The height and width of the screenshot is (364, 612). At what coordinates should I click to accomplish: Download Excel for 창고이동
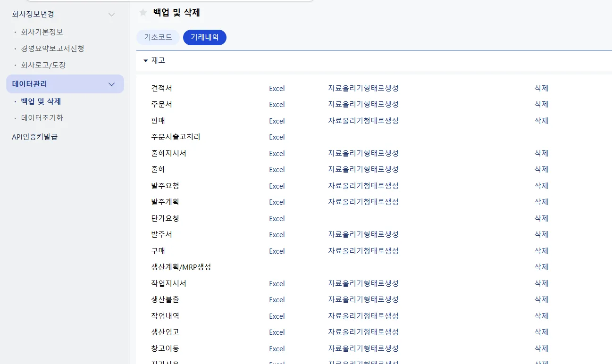[277, 348]
